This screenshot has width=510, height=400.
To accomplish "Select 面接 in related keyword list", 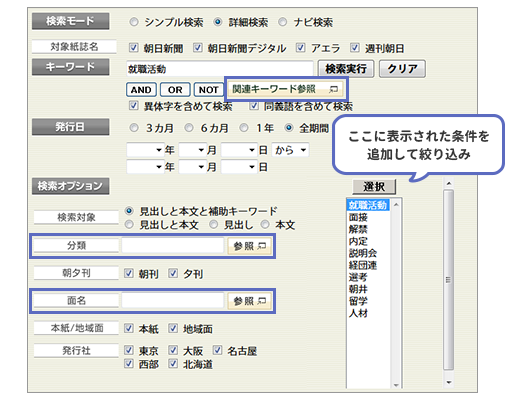I will click(358, 217).
